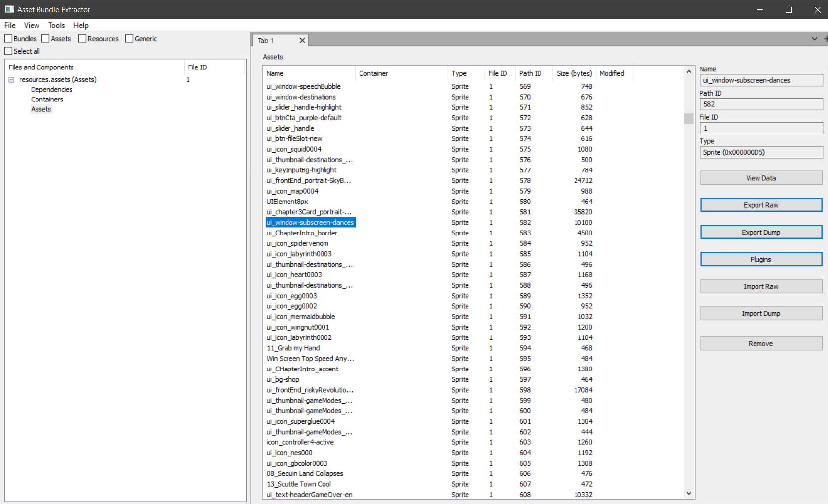Open the Help menu
This screenshot has width=828, height=504.
tap(81, 25)
